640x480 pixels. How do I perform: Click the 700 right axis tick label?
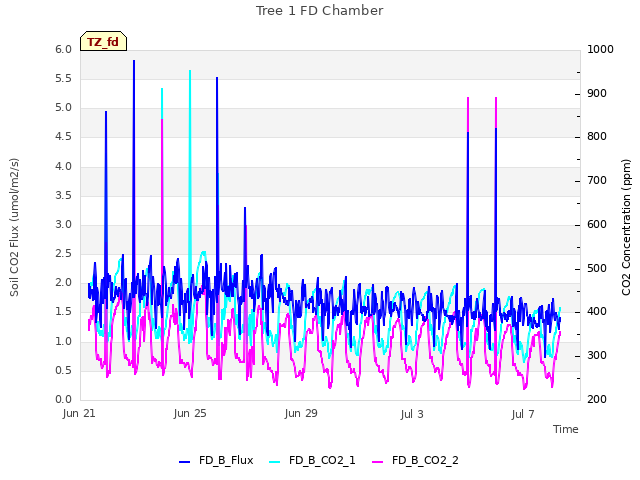pyautogui.click(x=597, y=180)
